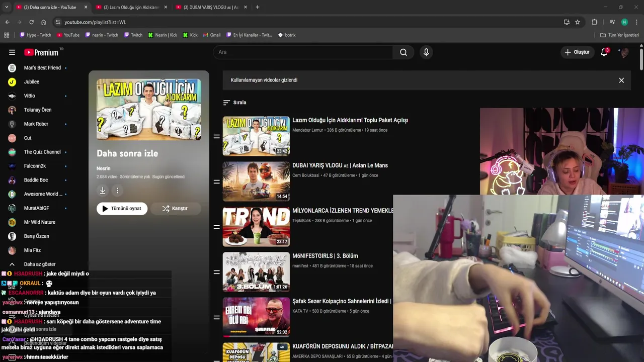Open the 'nesrin - Twitch' bookmark
644x362 pixels.
tap(102, 35)
